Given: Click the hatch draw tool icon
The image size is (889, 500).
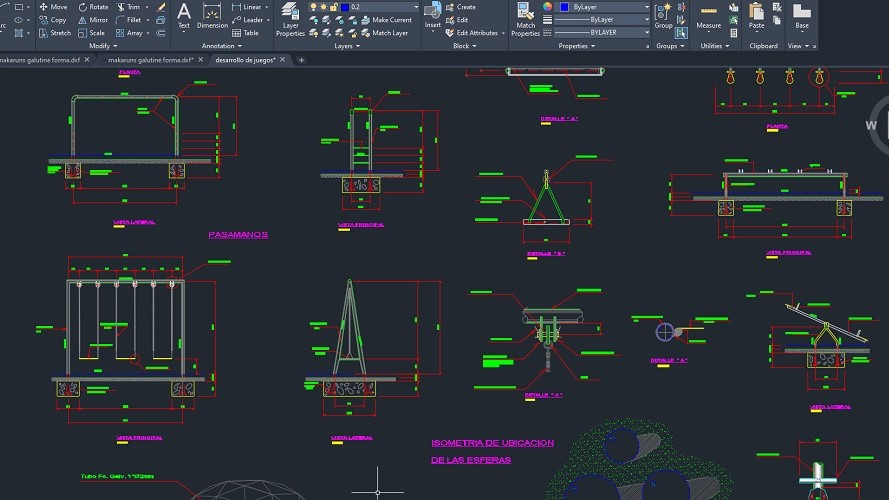Looking at the screenshot, I should [x=19, y=33].
